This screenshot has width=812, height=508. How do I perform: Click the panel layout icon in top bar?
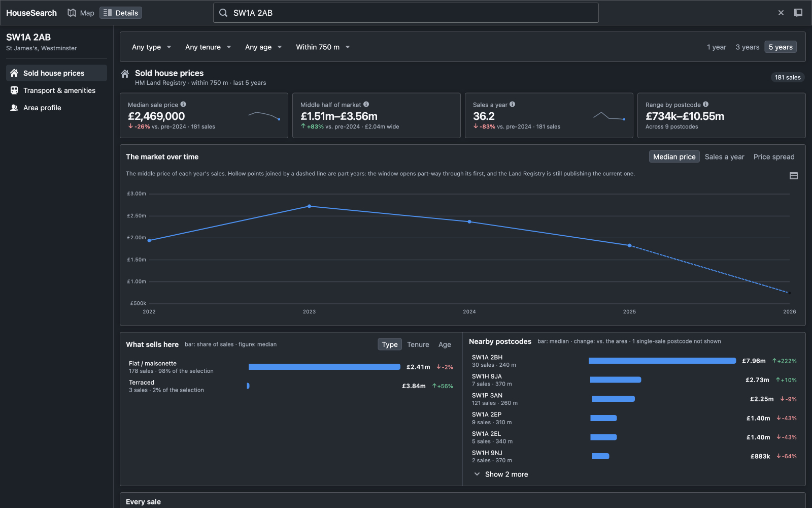798,13
